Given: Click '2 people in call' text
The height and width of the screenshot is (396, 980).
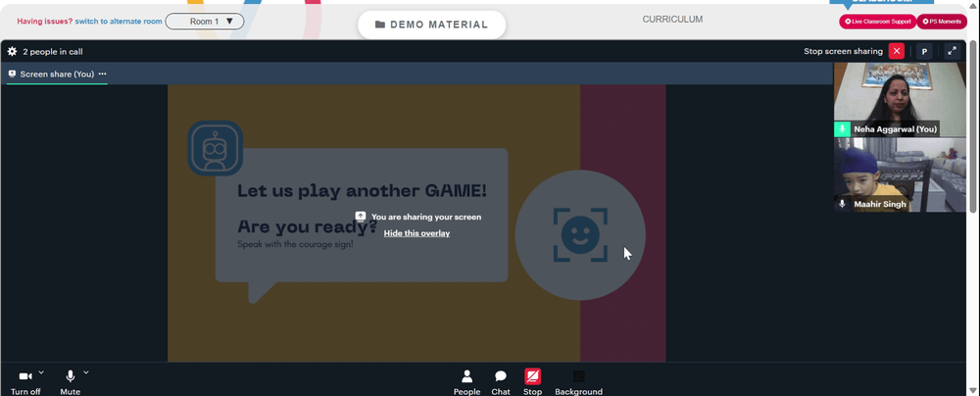Looking at the screenshot, I should tap(53, 52).
